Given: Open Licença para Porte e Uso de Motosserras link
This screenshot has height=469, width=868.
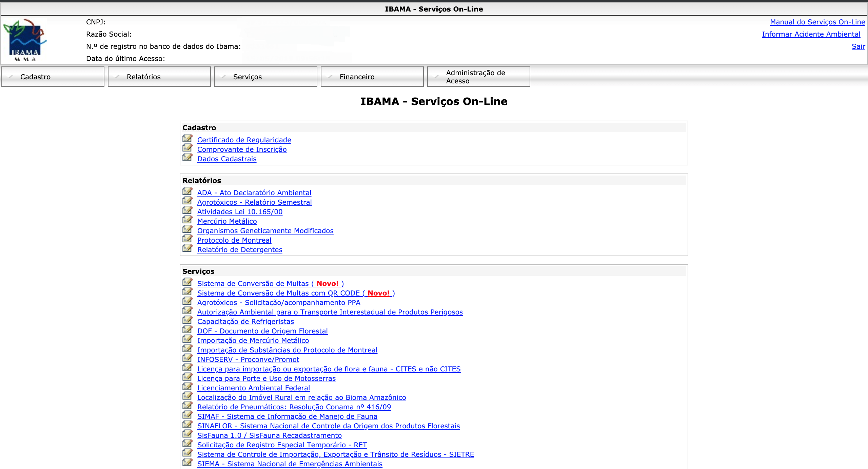Looking at the screenshot, I should 267,379.
